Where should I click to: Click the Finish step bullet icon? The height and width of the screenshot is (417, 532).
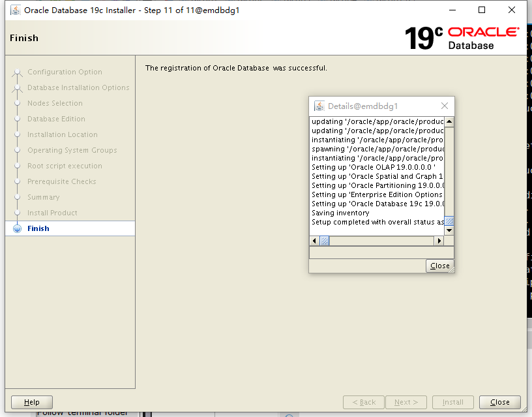pyautogui.click(x=18, y=228)
